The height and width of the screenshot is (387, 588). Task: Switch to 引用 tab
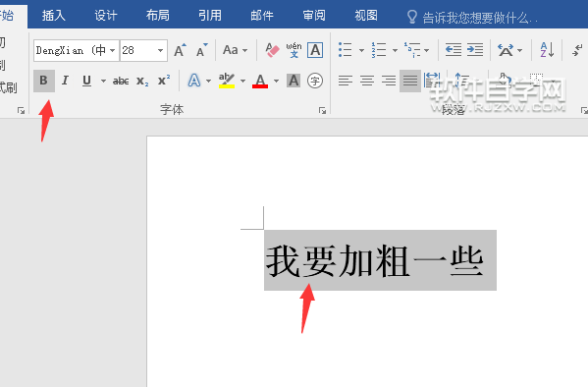coord(210,16)
